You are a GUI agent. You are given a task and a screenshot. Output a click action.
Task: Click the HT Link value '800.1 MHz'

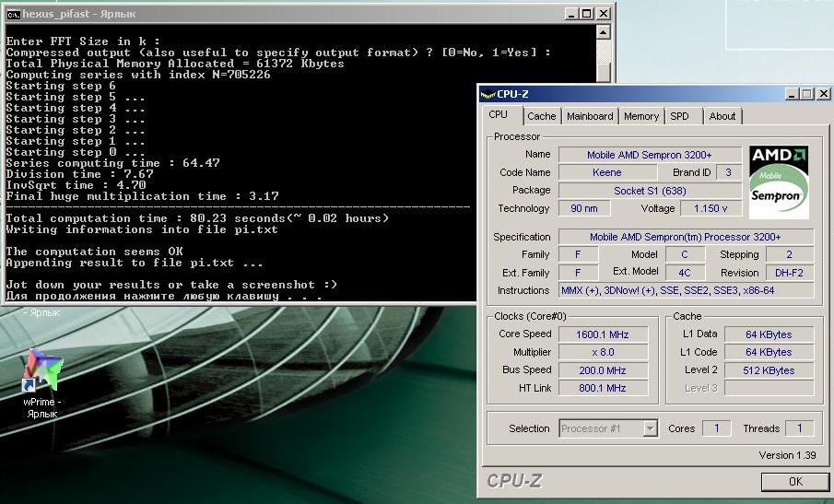coord(603,388)
